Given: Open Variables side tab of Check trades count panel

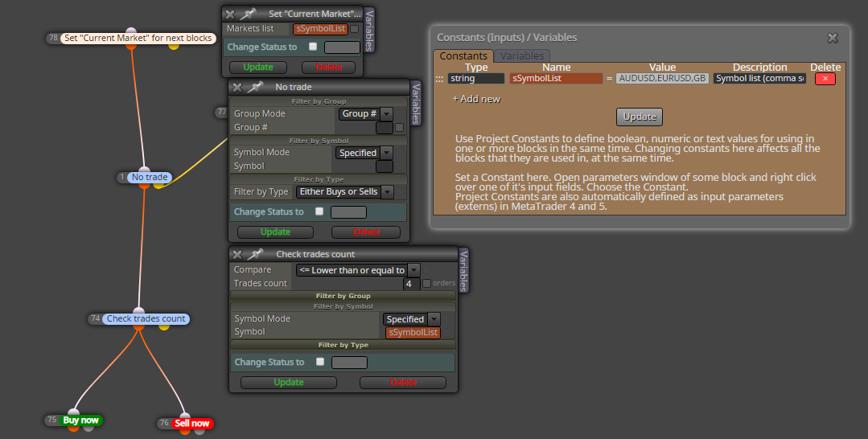Looking at the screenshot, I should 464,271.
